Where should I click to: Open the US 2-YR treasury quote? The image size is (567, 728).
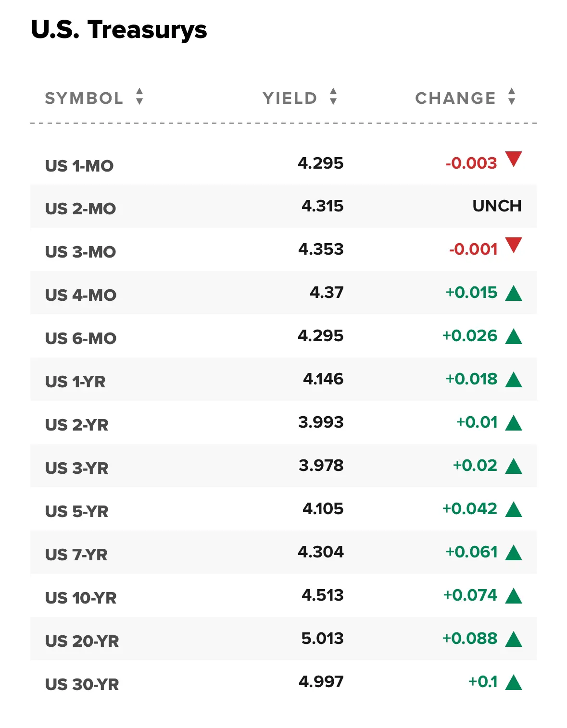point(76,425)
